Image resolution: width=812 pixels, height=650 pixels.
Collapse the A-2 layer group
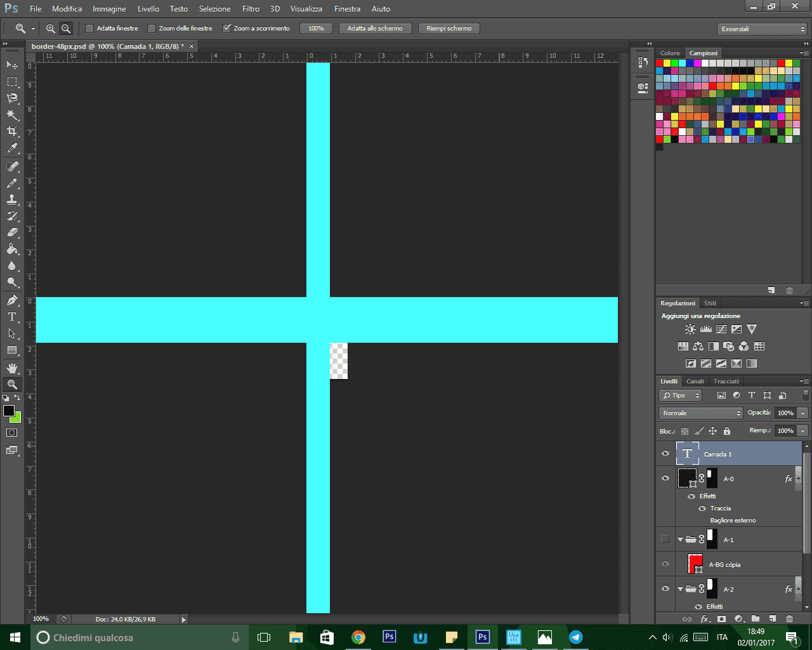[x=680, y=589]
